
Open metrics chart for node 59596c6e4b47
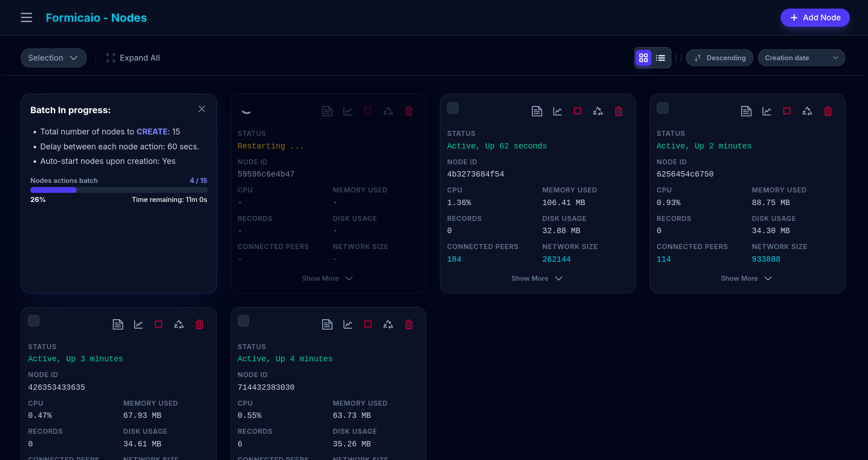[348, 111]
